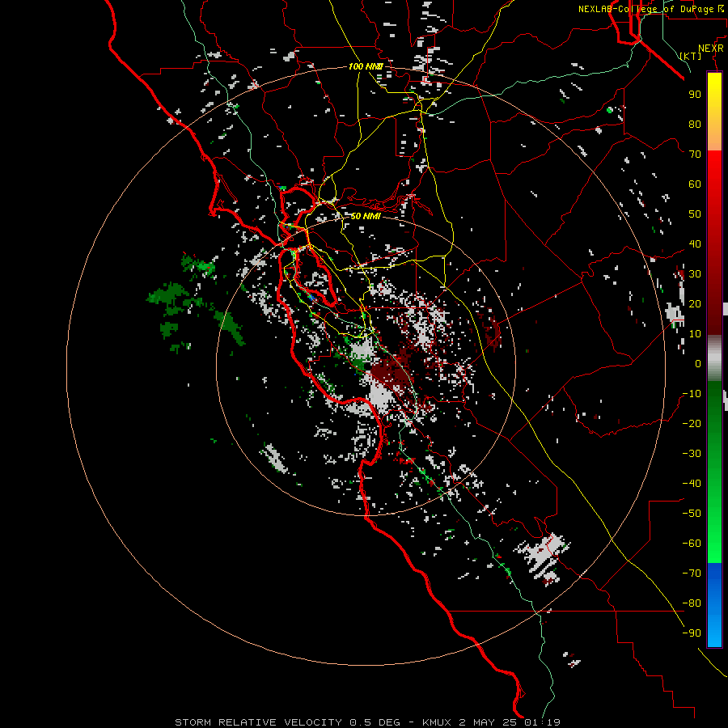Select the 80 value on velocity scale
Viewport: 728px width, 728px height.
[695, 125]
